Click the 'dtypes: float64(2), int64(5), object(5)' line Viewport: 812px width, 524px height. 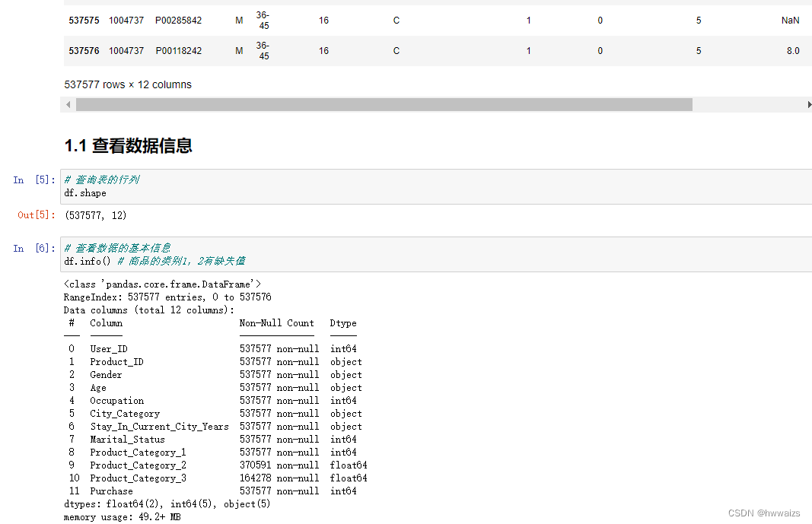click(167, 504)
